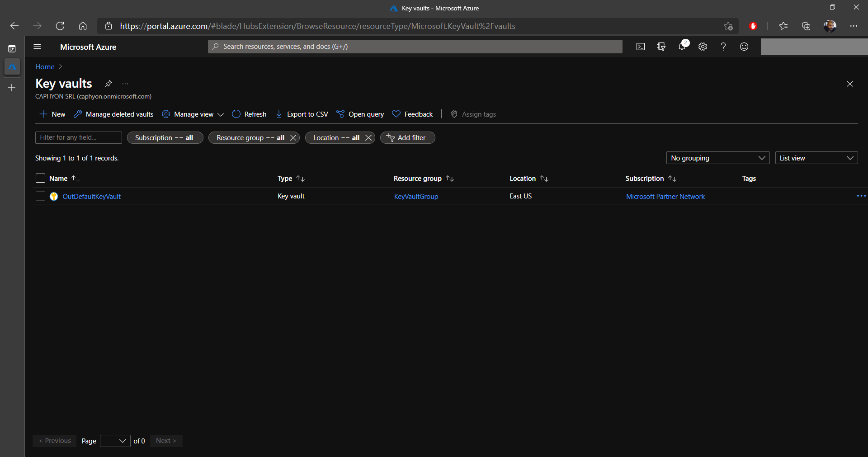The height and width of the screenshot is (457, 868).
Task: Focus the Search resources, services, and docs box
Action: pos(415,47)
